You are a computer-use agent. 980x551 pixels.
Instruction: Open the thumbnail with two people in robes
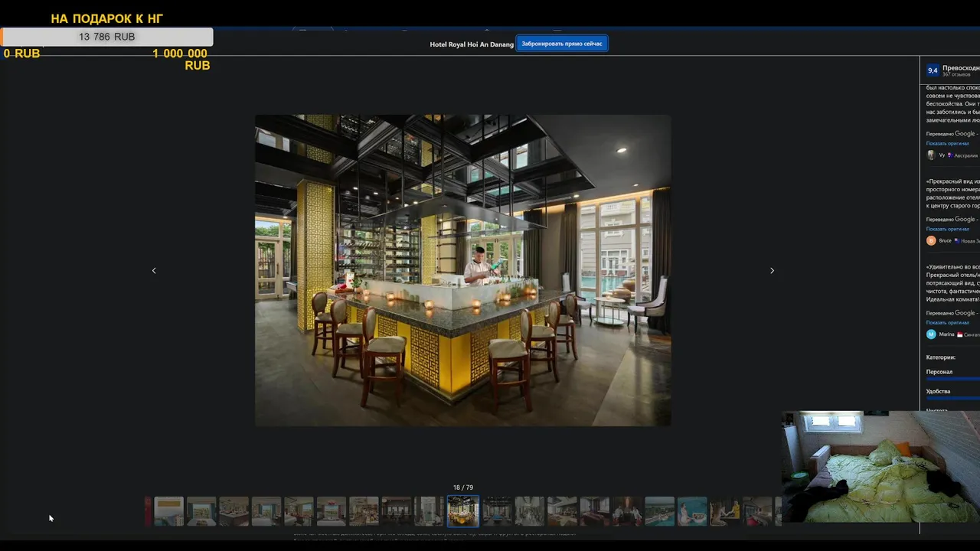click(627, 511)
